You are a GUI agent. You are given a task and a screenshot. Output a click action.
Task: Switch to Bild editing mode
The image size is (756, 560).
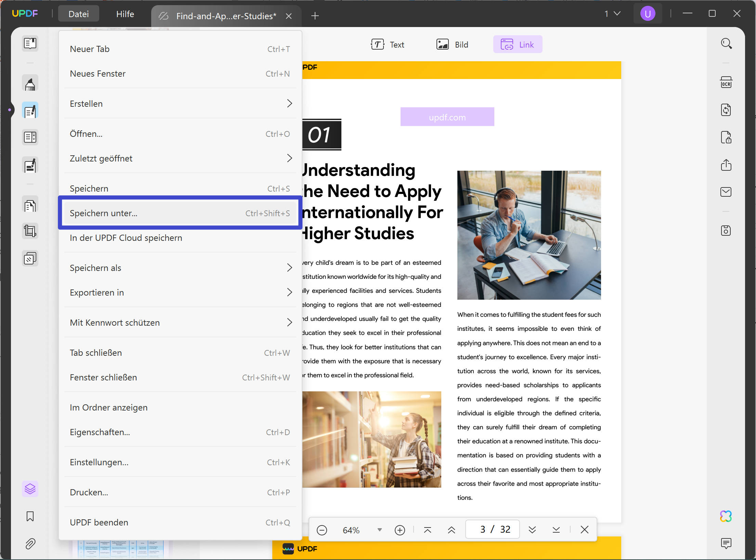pyautogui.click(x=452, y=44)
